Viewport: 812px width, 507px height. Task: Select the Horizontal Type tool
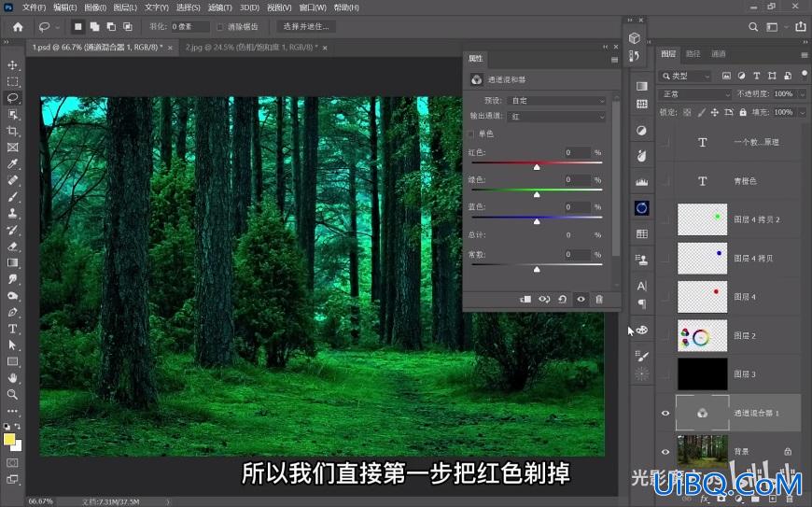tap(12, 329)
